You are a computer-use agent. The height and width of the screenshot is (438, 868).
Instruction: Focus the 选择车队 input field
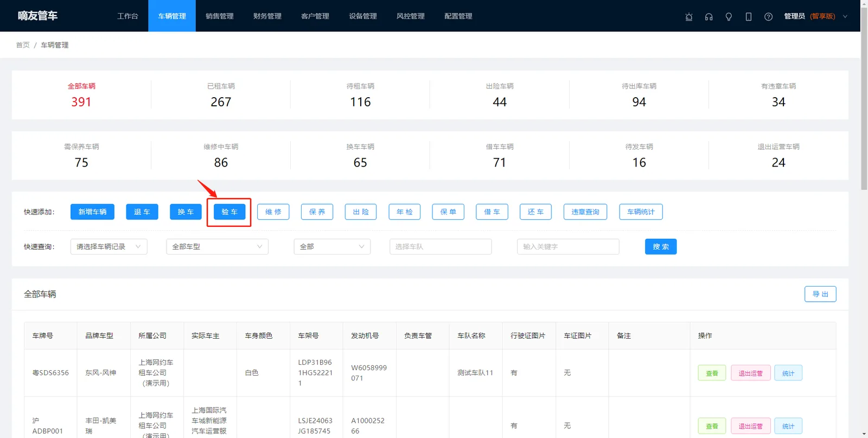pyautogui.click(x=441, y=246)
